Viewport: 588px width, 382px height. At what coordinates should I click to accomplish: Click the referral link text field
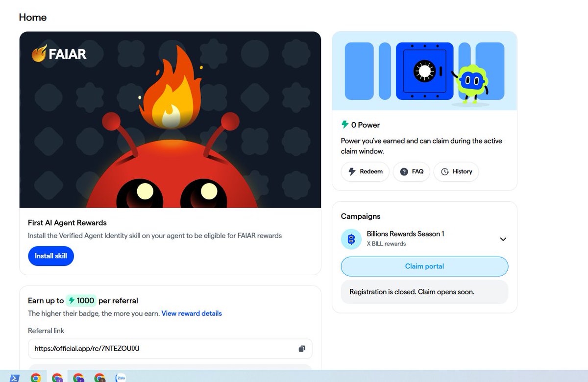170,349
